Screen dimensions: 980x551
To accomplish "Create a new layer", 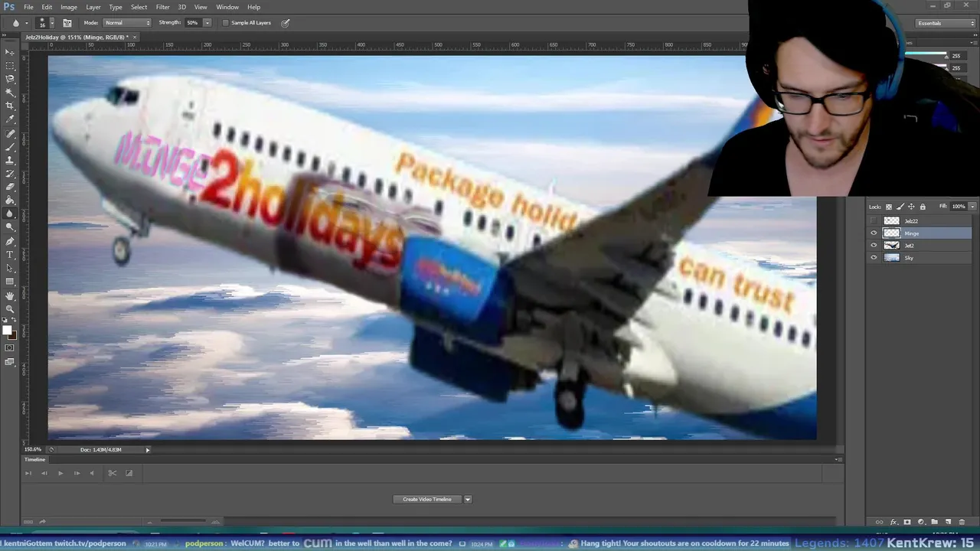I will coord(948,522).
